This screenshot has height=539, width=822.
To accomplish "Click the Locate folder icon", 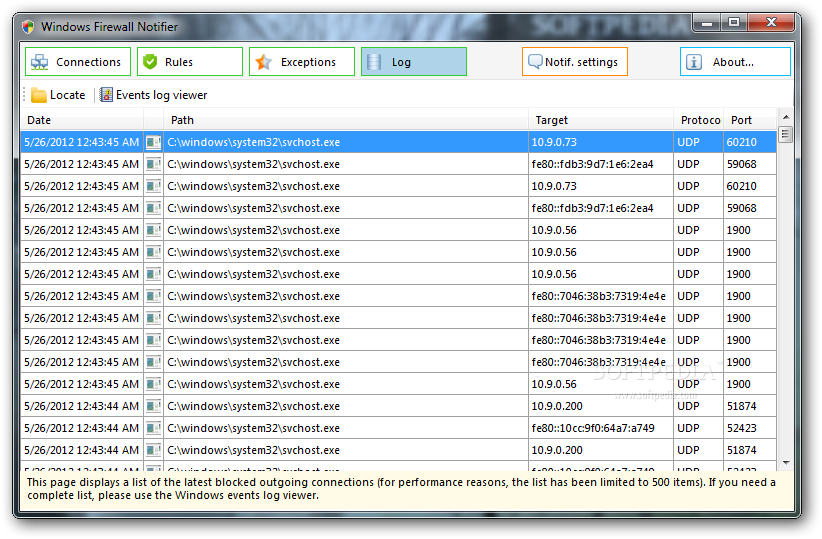I will coord(39,95).
